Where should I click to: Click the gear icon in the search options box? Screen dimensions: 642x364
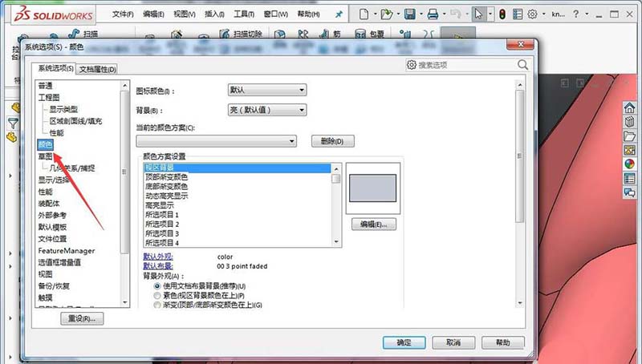(412, 65)
